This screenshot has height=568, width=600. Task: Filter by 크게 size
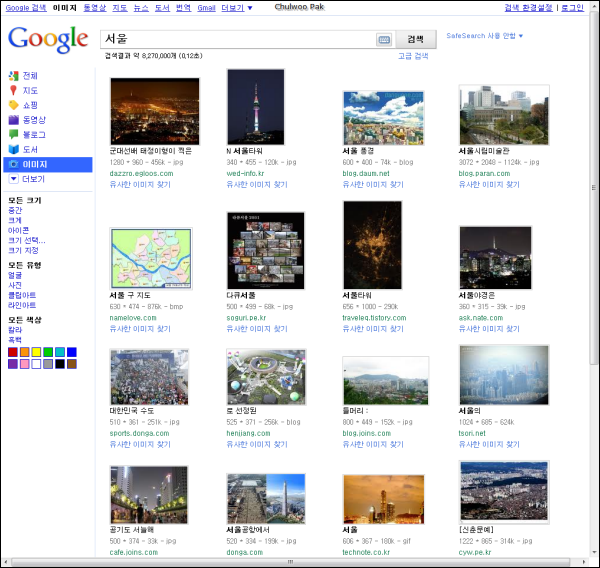[x=15, y=220]
